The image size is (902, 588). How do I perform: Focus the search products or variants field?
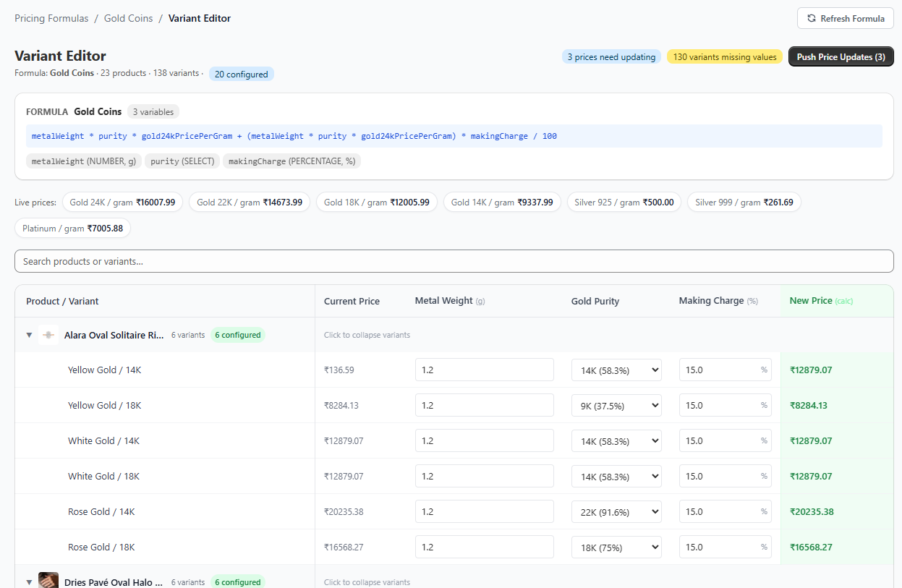[x=454, y=261]
